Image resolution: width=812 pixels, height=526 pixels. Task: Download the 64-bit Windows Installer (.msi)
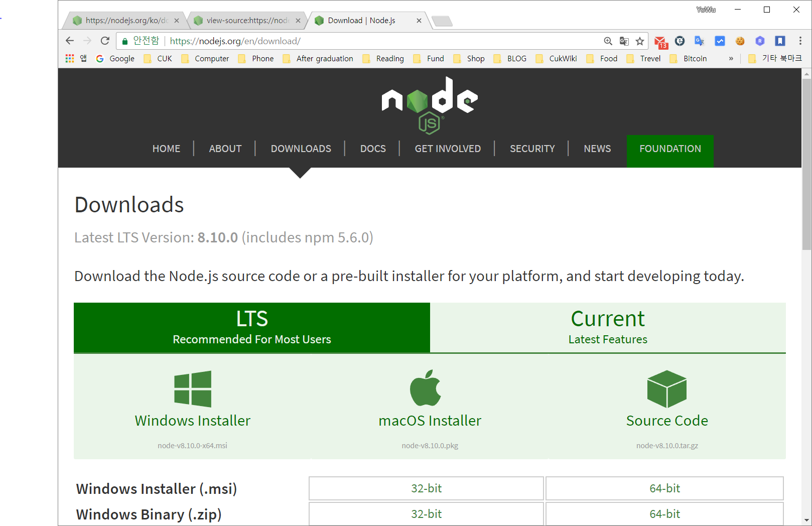pyautogui.click(x=664, y=488)
